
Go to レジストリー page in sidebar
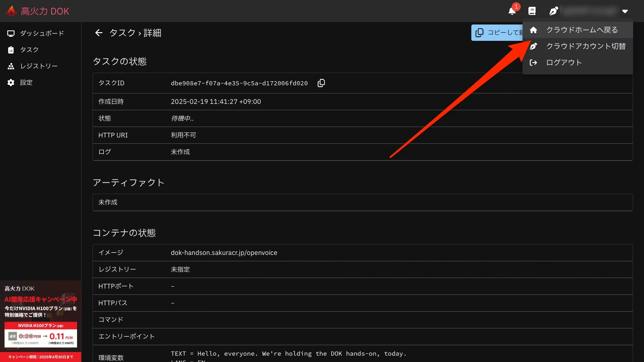[39, 66]
